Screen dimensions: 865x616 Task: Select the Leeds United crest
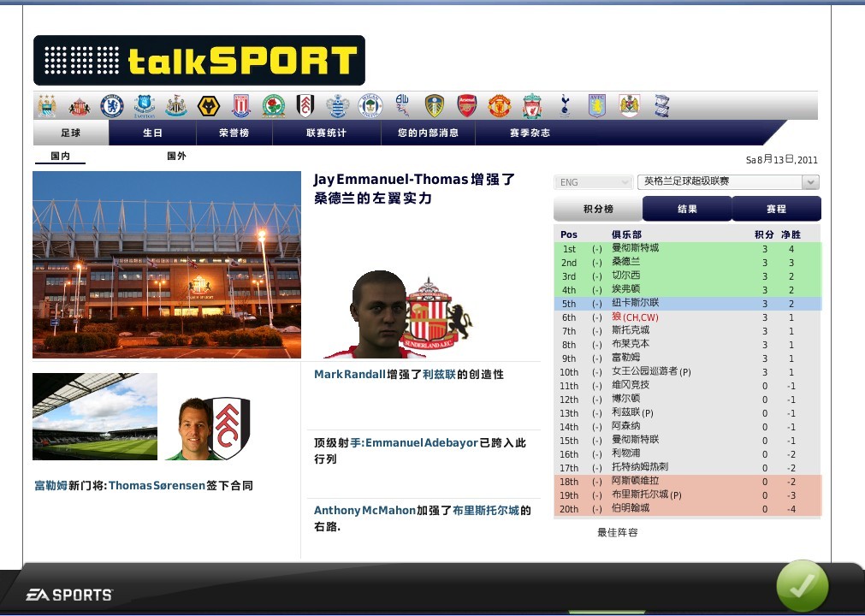tap(435, 106)
